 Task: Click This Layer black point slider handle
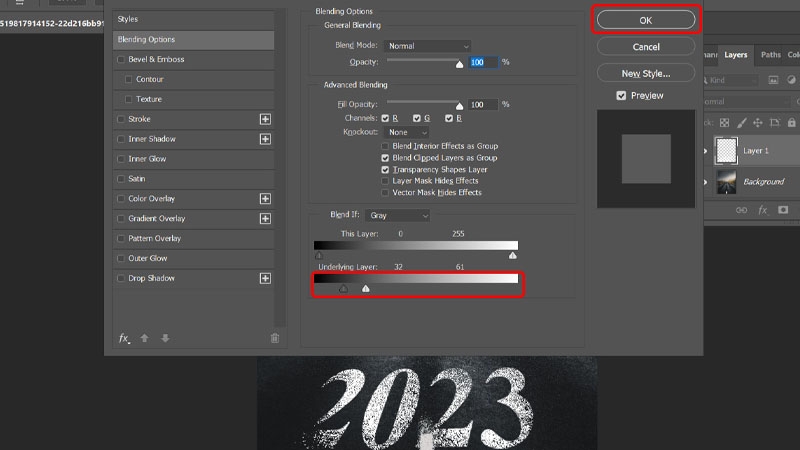pos(319,256)
